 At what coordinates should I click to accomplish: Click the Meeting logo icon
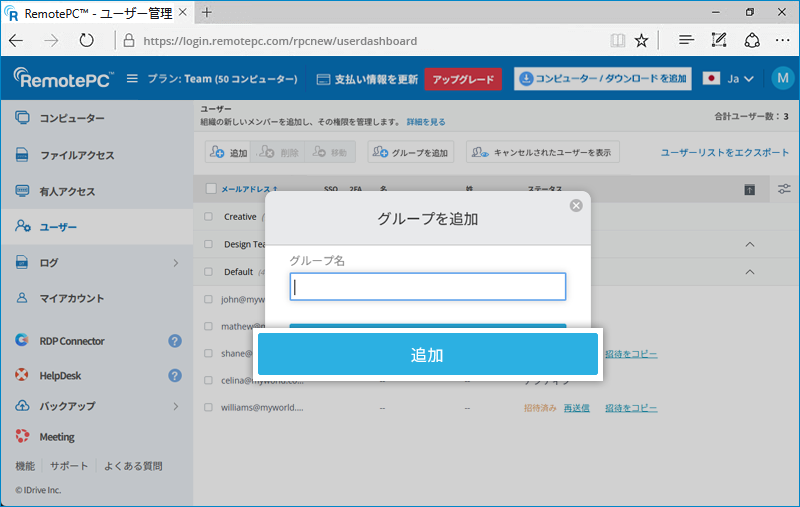coord(22,436)
